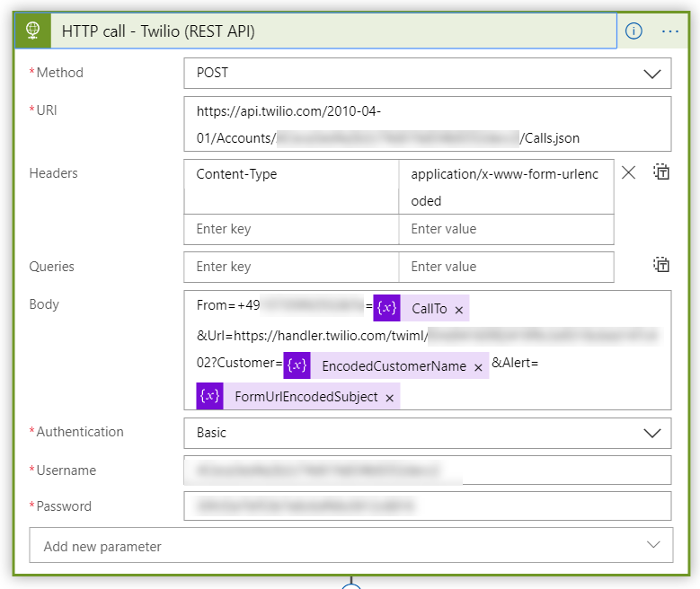Click the Queries field label
Viewport: 700px width, 589px height.
click(51, 267)
